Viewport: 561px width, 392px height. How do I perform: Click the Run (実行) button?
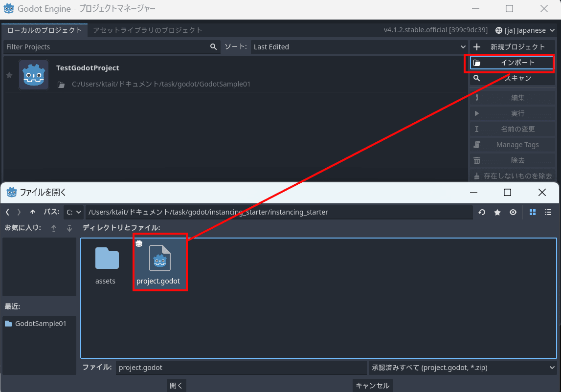pos(512,113)
